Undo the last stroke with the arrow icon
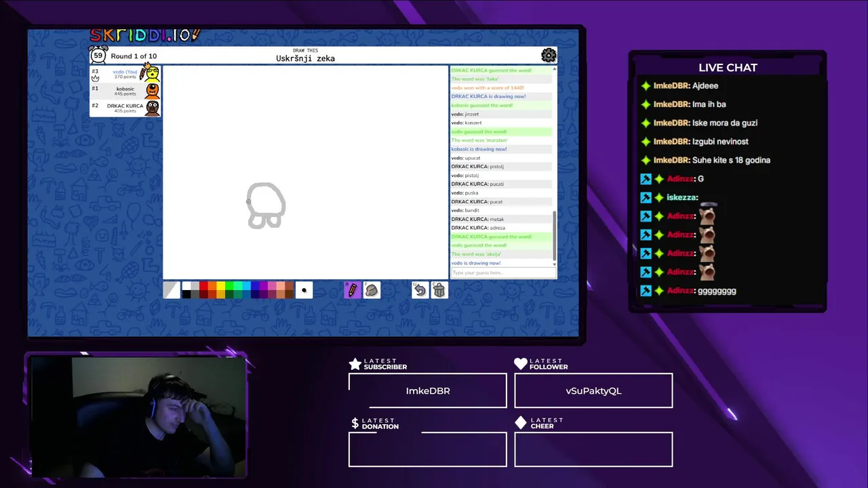The image size is (868, 488). [420, 290]
